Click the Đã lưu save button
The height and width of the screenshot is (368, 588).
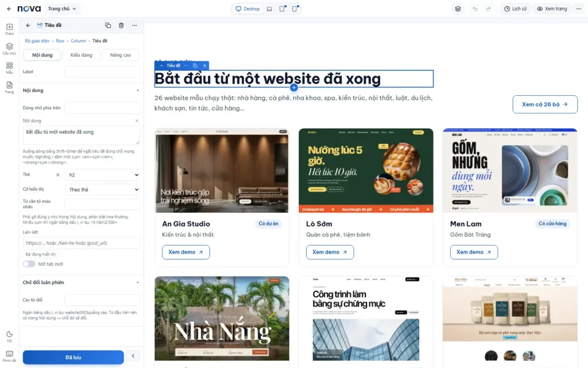tap(73, 358)
